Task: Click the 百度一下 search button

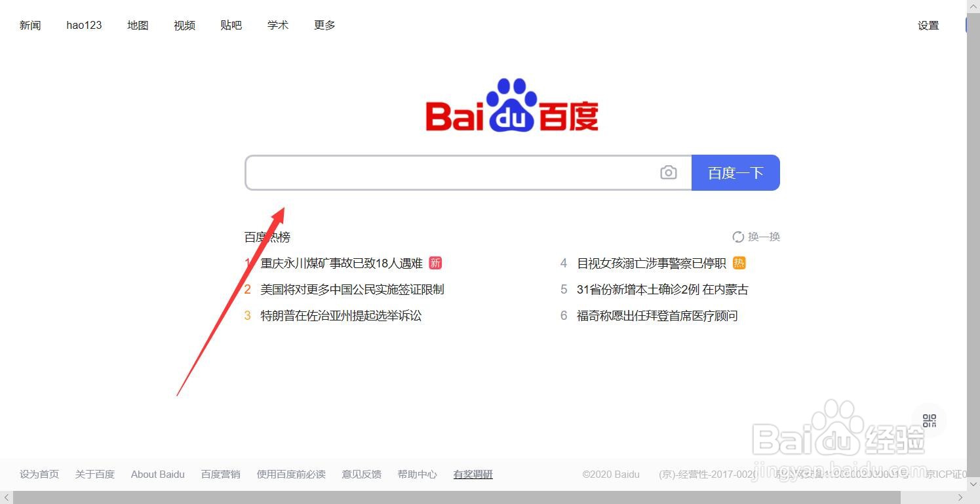Action: (735, 172)
